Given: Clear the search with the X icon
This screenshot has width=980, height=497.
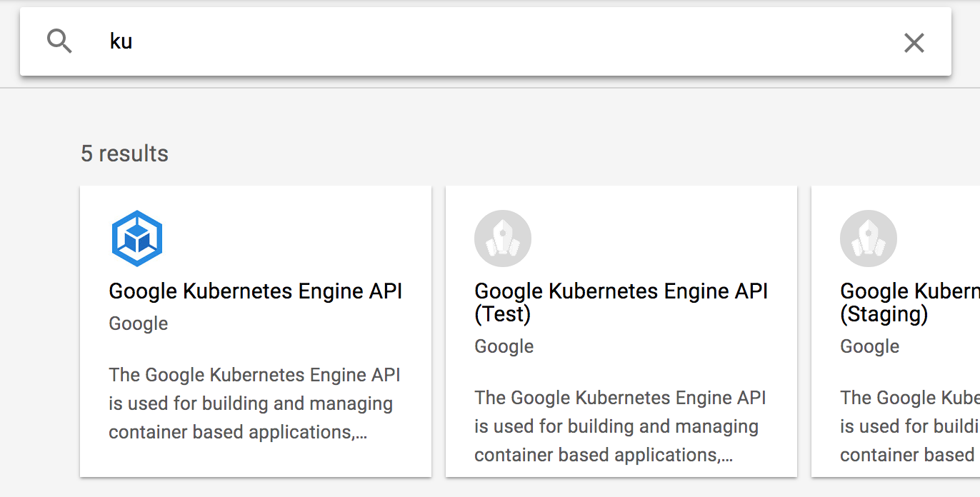Looking at the screenshot, I should tap(914, 43).
